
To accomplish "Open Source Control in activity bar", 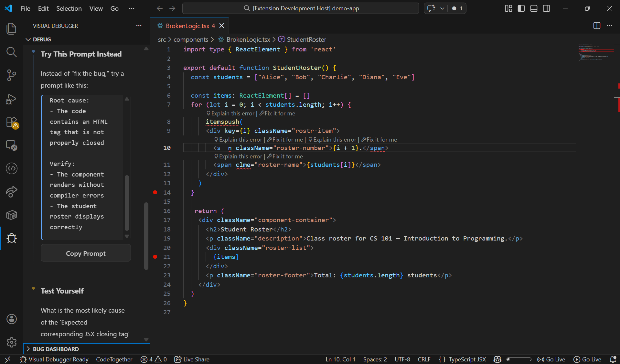I will (x=12, y=75).
